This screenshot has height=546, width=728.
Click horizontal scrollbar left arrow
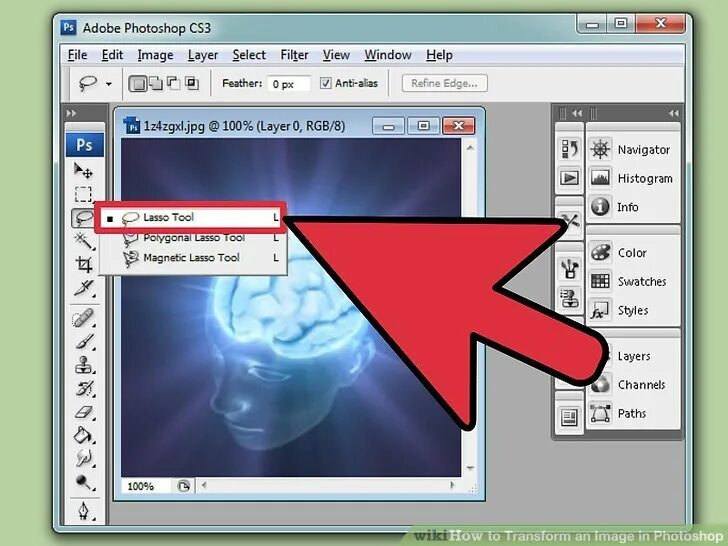pos(204,486)
